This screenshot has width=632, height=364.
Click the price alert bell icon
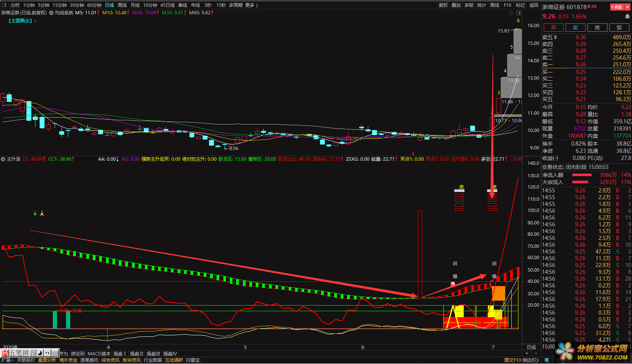point(627,17)
